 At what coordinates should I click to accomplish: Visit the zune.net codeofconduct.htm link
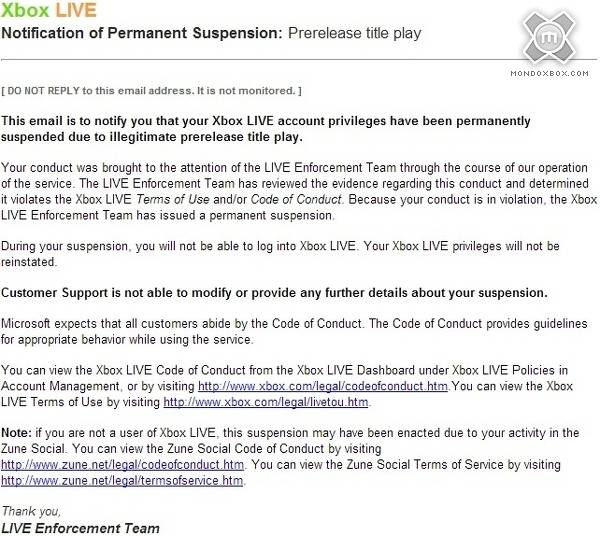123,465
